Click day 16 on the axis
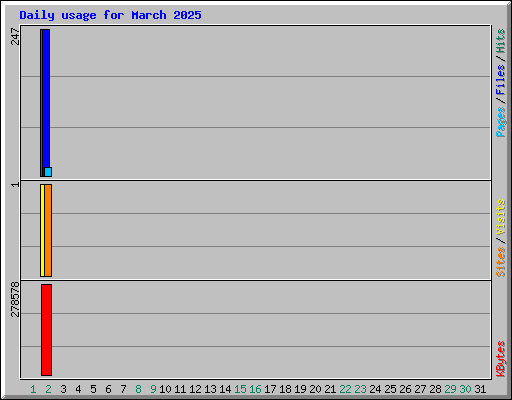Viewport: 512px width, 400px height. click(255, 389)
